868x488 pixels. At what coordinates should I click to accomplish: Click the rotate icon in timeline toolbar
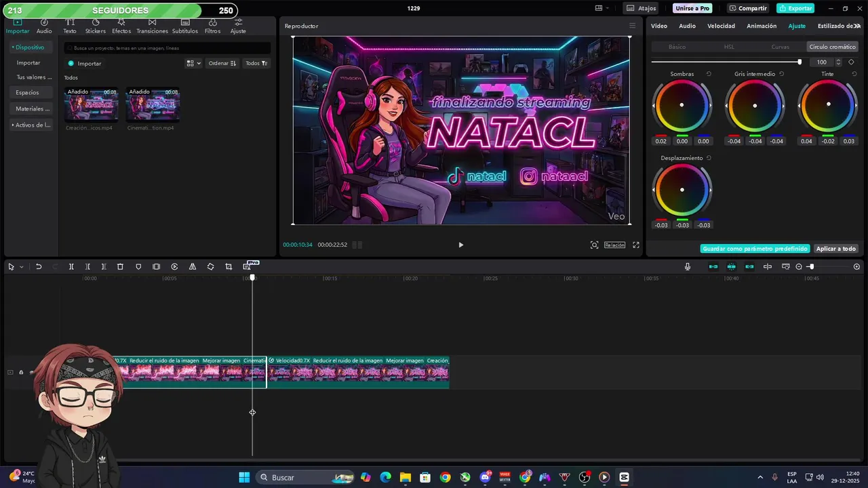click(x=210, y=267)
